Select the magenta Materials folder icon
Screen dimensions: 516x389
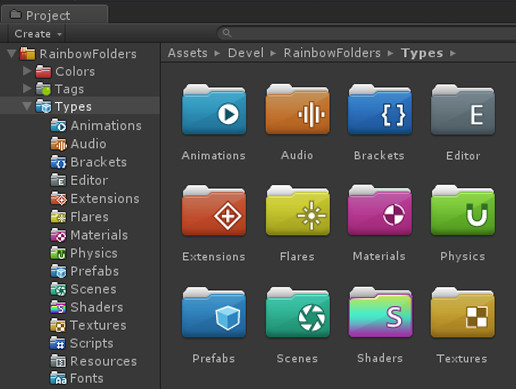(380, 211)
